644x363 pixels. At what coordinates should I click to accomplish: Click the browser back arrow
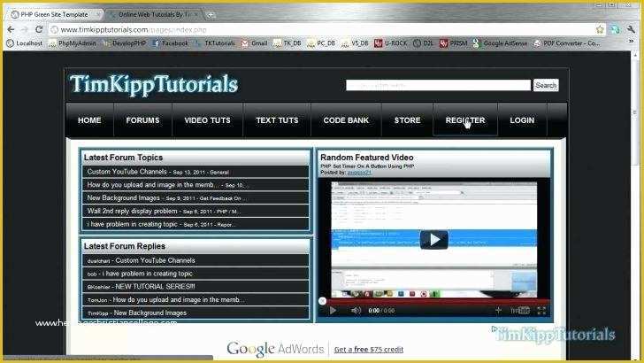11,29
